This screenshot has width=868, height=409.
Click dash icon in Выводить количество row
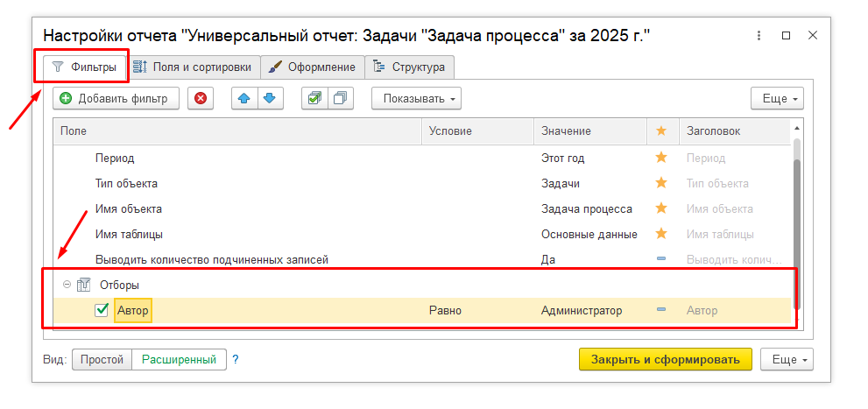point(661,259)
